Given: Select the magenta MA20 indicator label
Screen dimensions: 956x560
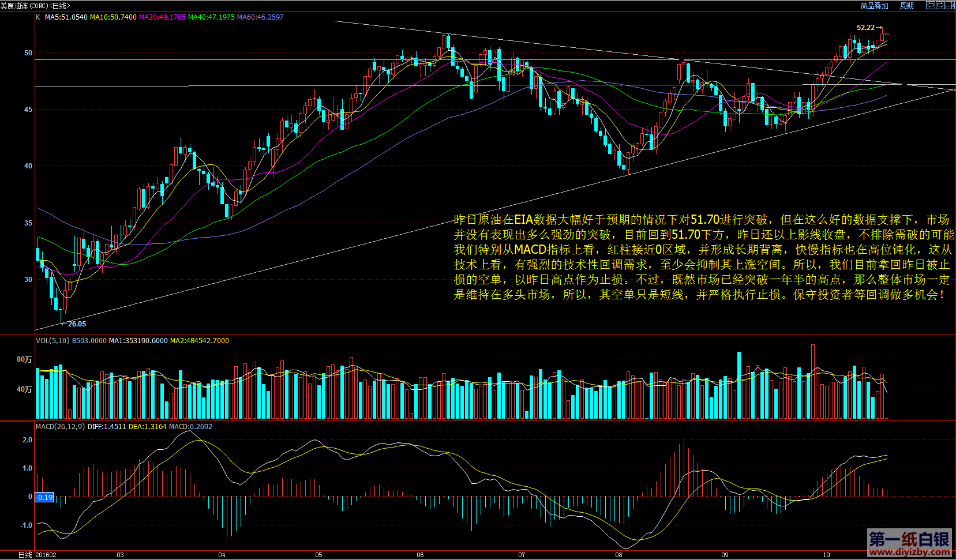Looking at the screenshot, I should point(162,17).
